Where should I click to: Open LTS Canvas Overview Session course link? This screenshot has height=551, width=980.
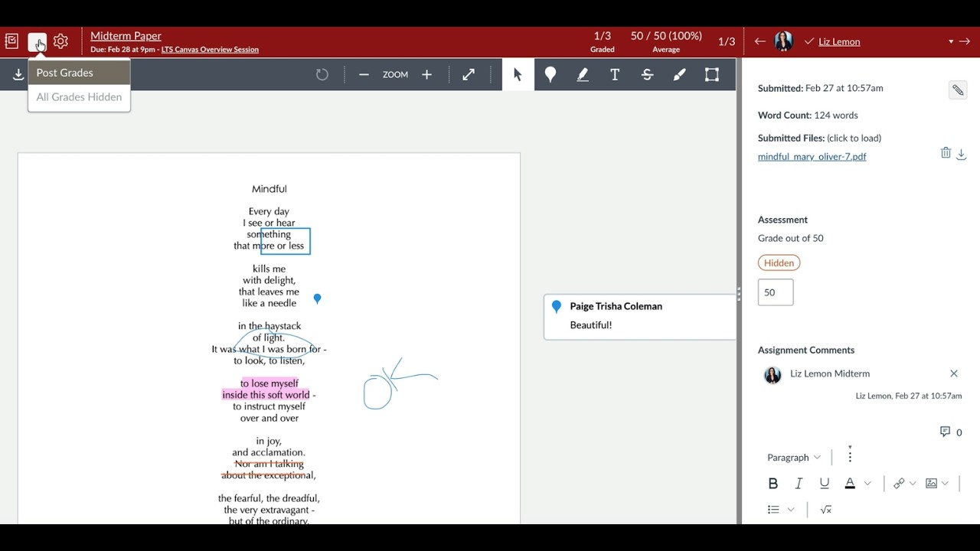coord(210,50)
